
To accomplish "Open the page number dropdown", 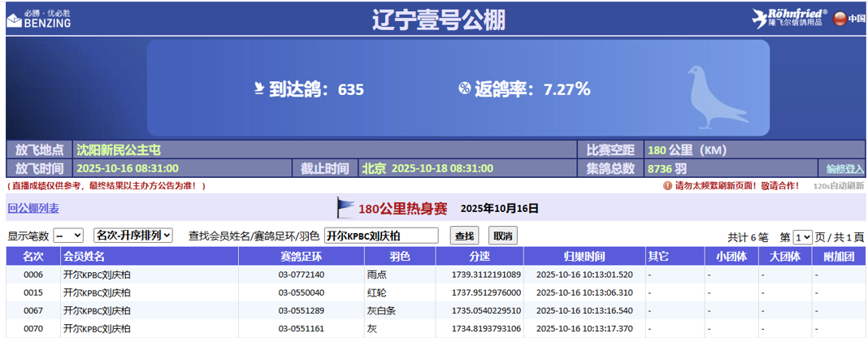I will [802, 237].
